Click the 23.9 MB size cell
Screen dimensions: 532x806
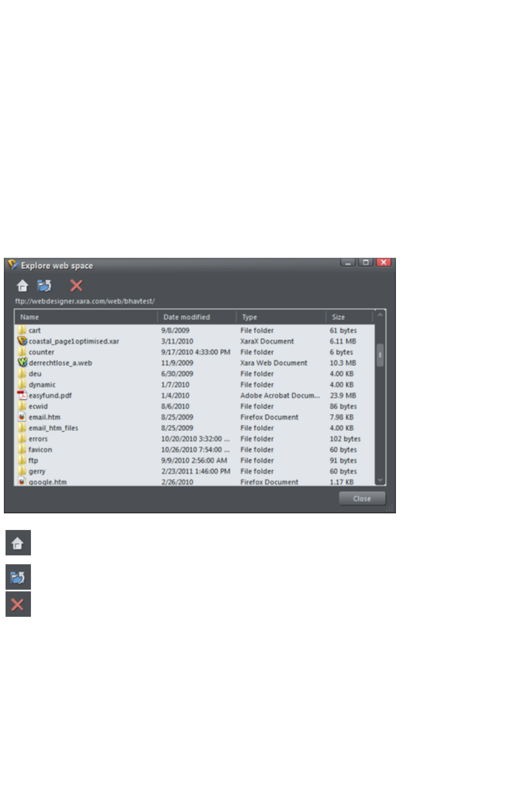(x=343, y=396)
